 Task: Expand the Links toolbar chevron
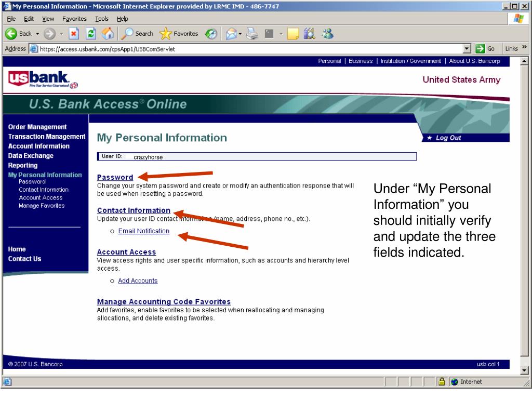click(x=524, y=47)
